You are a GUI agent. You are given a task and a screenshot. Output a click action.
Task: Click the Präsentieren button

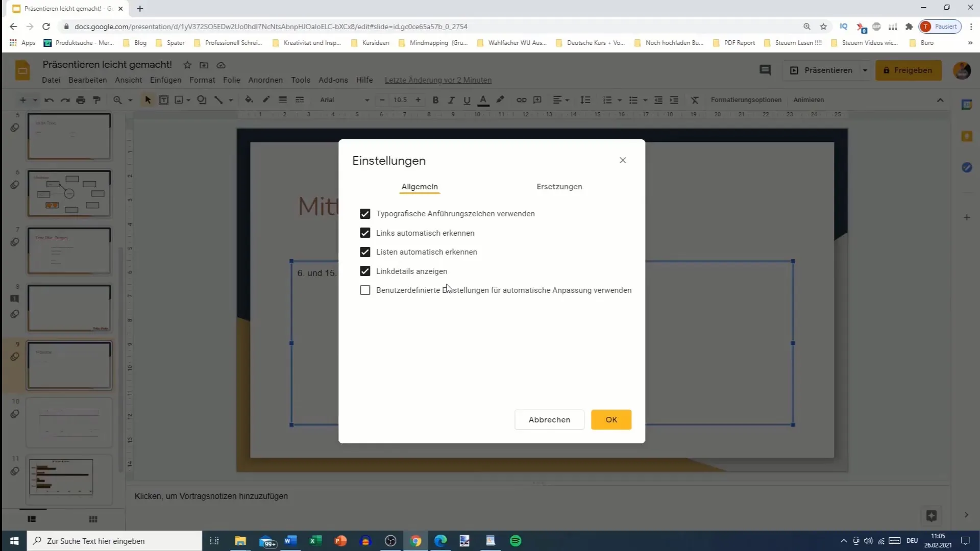[x=821, y=70]
